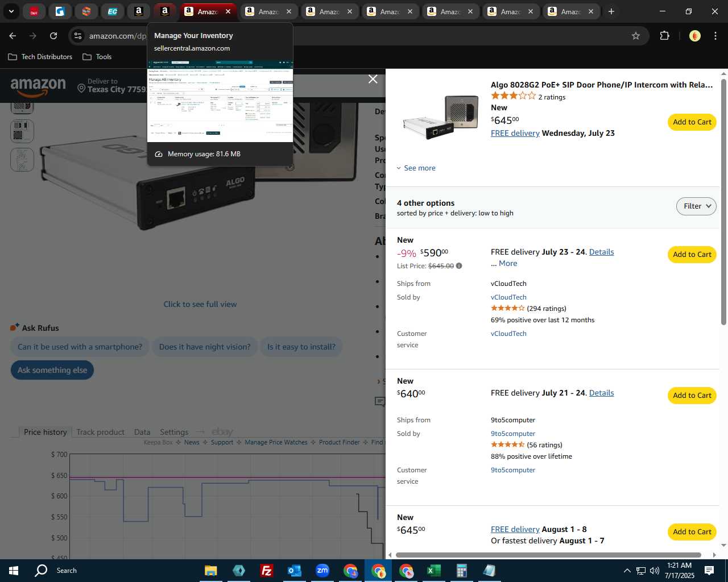Bookmark this page with star icon

pyautogui.click(x=636, y=36)
